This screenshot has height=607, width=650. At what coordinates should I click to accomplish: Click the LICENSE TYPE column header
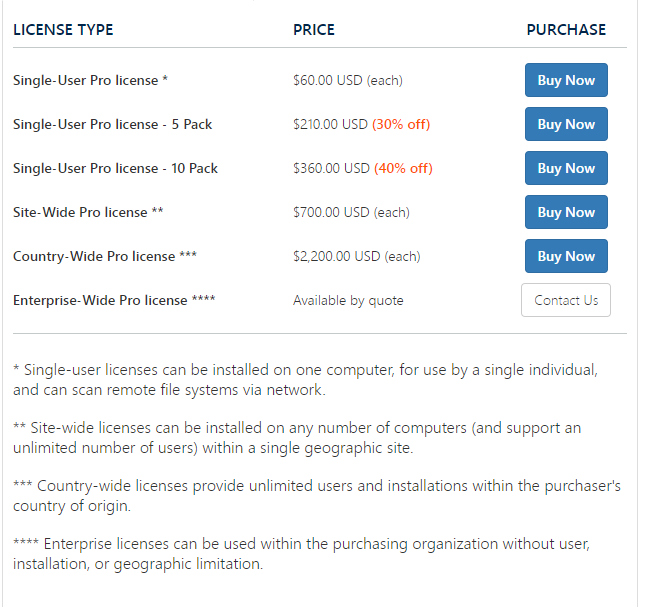click(x=63, y=30)
